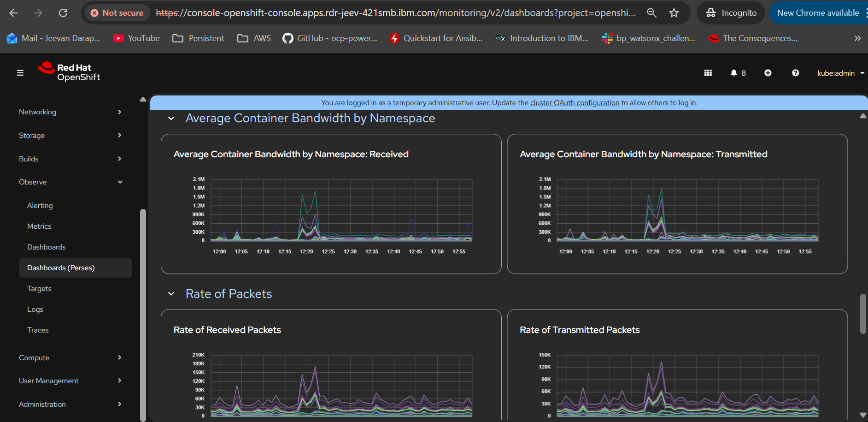This screenshot has height=422, width=868.
Task: Click the plus quick create icon
Action: click(x=768, y=73)
